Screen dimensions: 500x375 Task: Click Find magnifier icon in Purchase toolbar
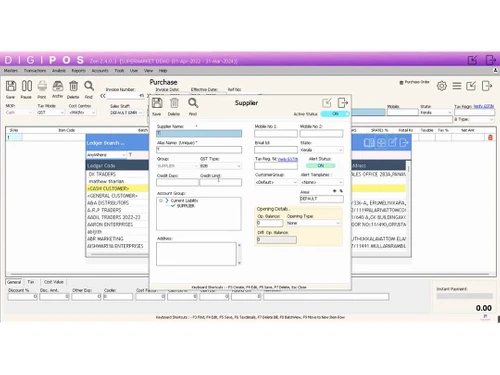pos(89,86)
